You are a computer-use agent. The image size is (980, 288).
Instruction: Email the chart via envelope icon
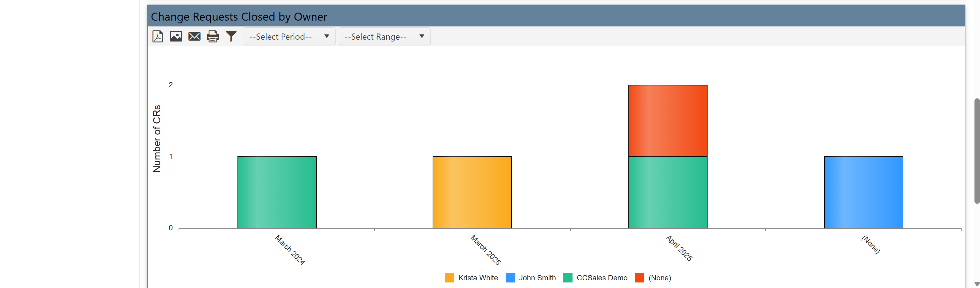(195, 37)
